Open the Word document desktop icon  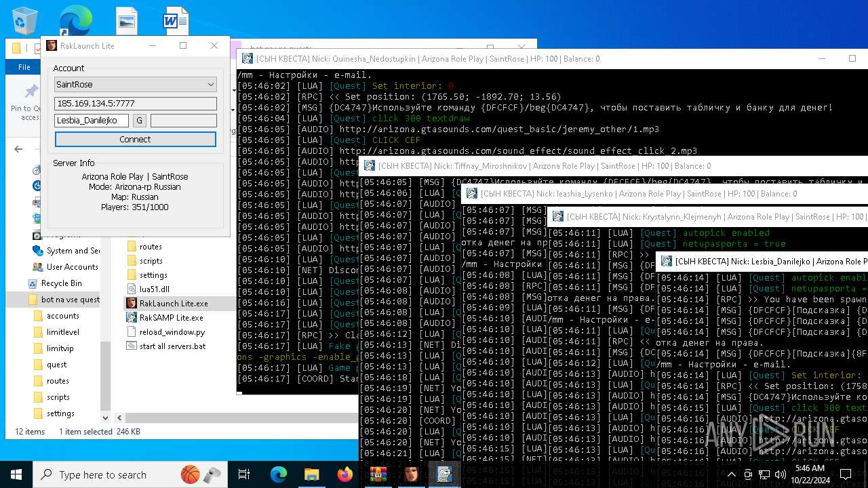tap(175, 21)
